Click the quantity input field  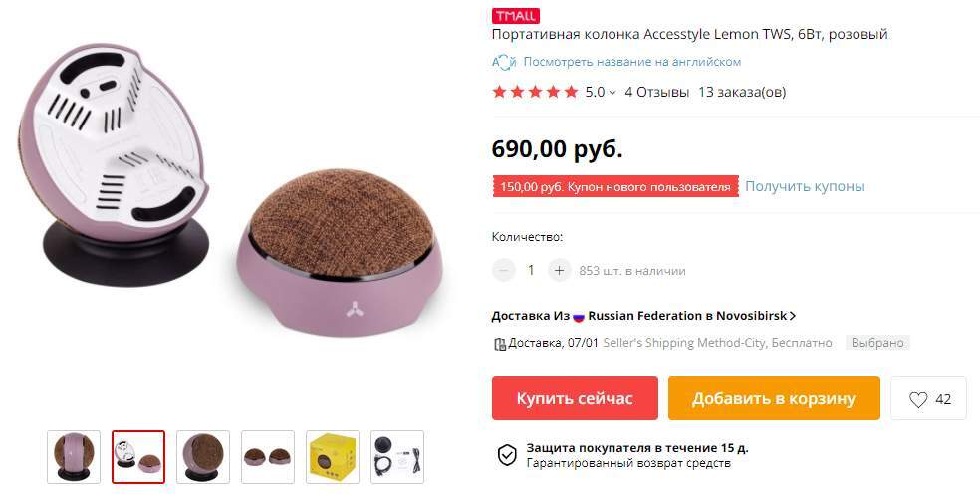point(531,271)
